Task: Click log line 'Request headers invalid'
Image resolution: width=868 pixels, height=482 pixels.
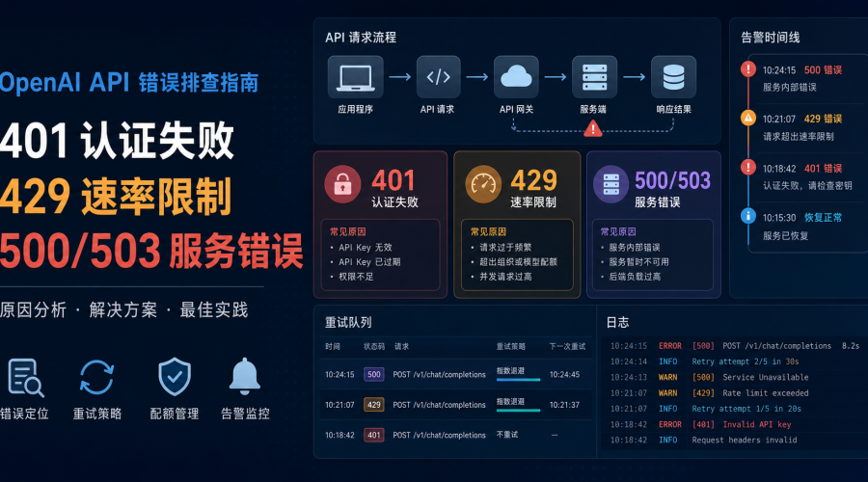Action: click(x=744, y=440)
